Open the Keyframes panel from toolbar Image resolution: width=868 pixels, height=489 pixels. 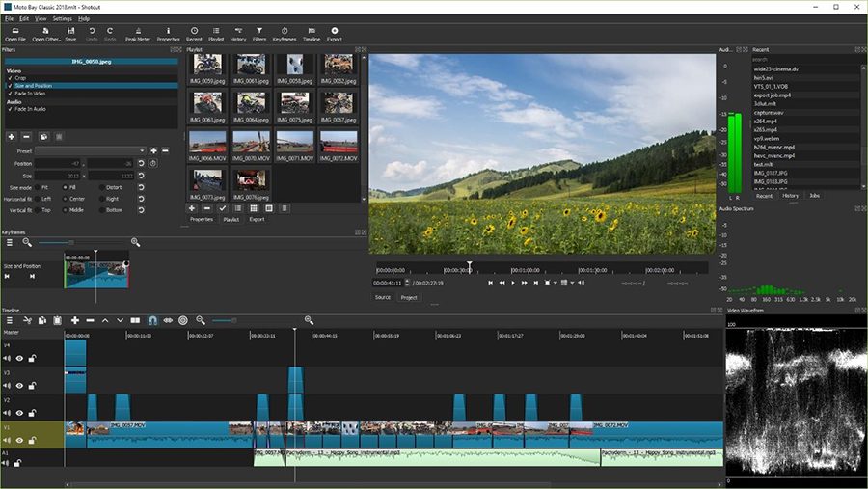pyautogui.click(x=284, y=35)
